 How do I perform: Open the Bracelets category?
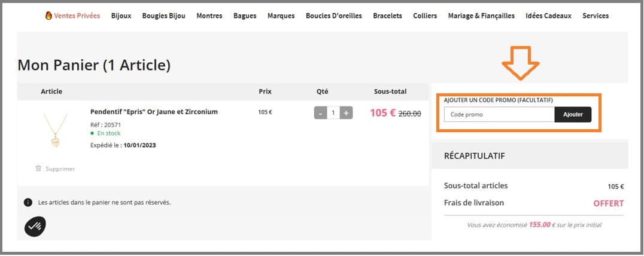point(387,16)
